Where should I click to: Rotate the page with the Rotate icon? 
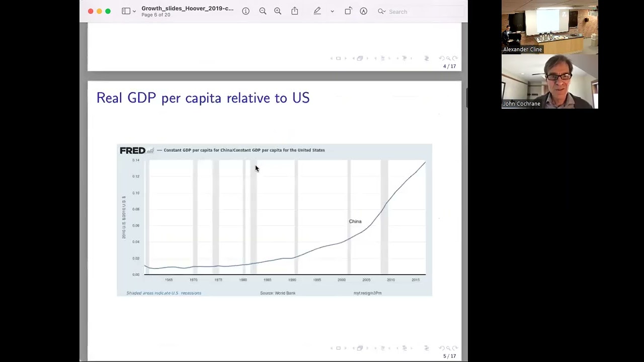[x=348, y=11]
